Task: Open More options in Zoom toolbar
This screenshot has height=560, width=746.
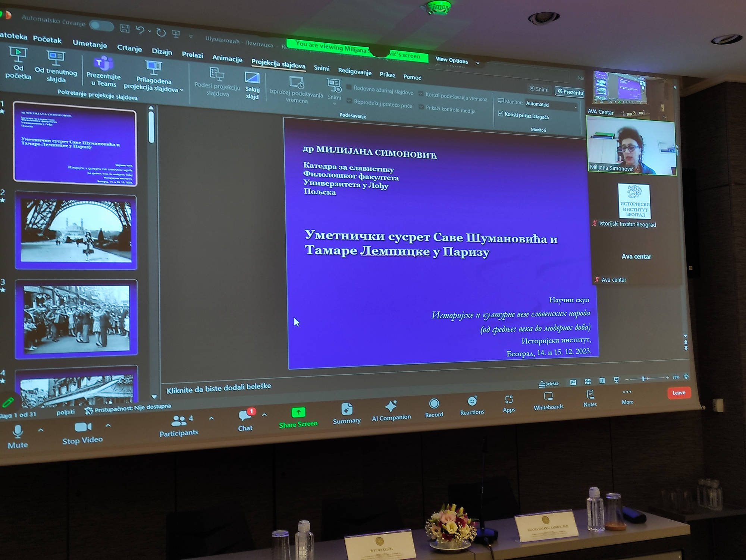Action: point(627,397)
